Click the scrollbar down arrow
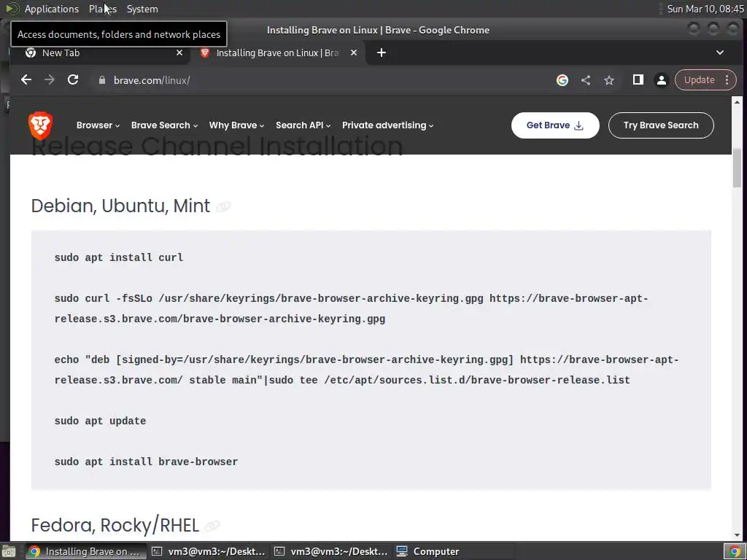747x560 pixels. coord(737,535)
